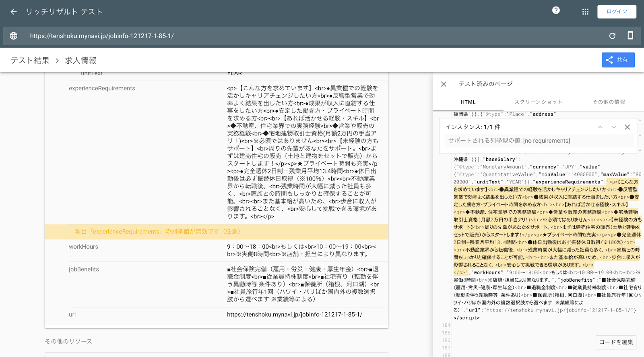The height and width of the screenshot is (357, 644).
Task: Click the workHours value text
Action: (302, 250)
